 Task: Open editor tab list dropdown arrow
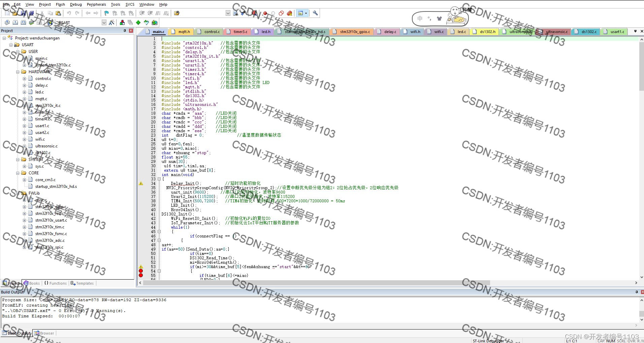coord(635,31)
